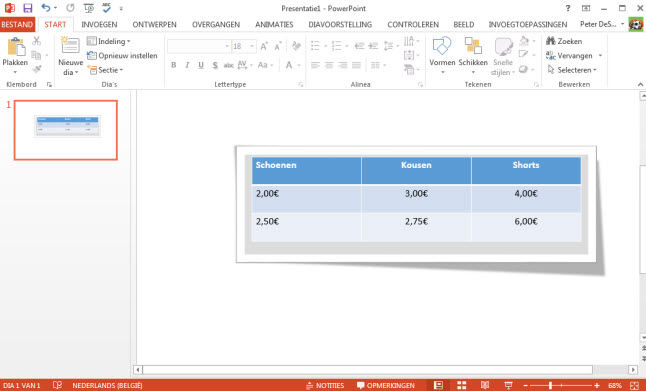Click the undo arrow icon

pos(46,8)
